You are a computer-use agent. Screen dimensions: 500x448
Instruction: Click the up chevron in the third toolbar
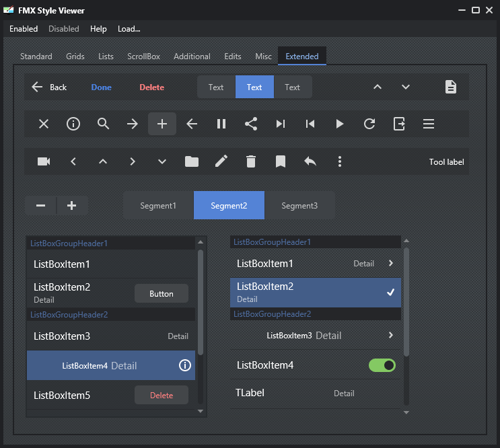click(x=103, y=161)
